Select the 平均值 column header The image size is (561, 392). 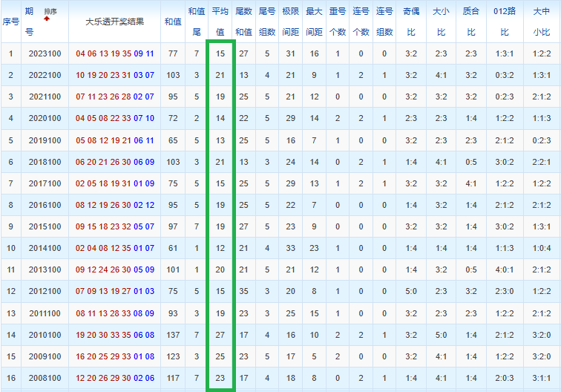(x=220, y=22)
